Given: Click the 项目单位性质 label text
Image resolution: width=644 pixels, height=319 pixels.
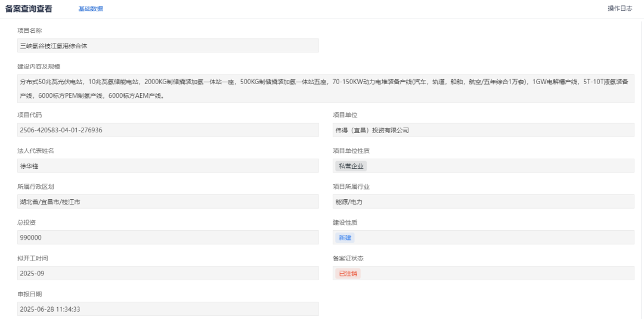Looking at the screenshot, I should [x=351, y=151].
